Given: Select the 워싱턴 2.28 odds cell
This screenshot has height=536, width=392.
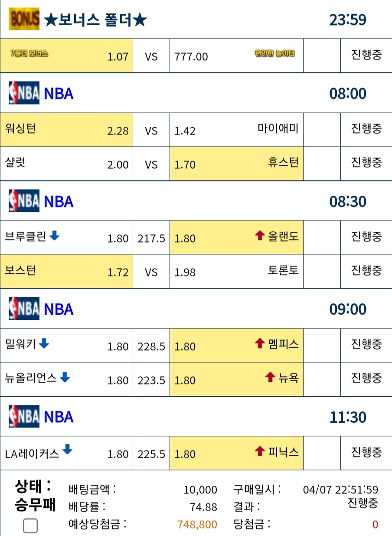Looking at the screenshot, I should point(66,130).
